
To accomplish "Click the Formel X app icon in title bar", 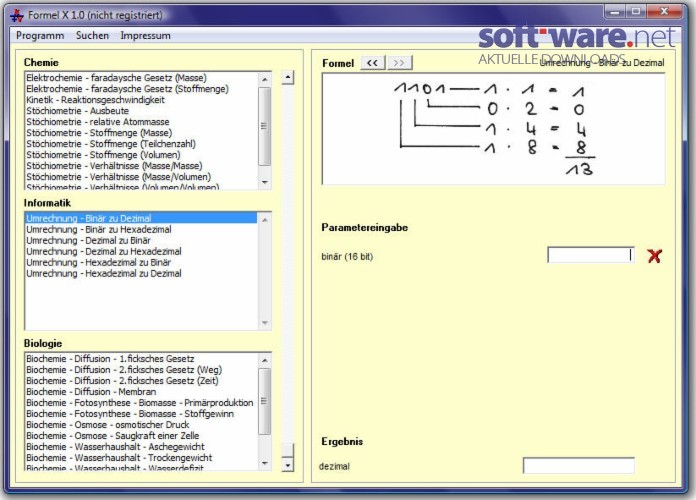I will click(17, 15).
